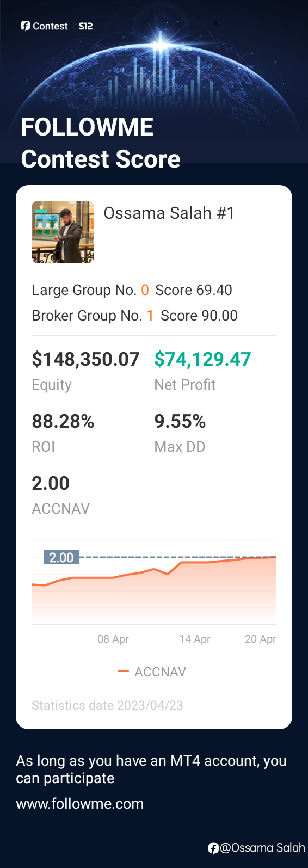Click the $148,350.07 Equity value
This screenshot has height=868, width=308.
(x=85, y=359)
